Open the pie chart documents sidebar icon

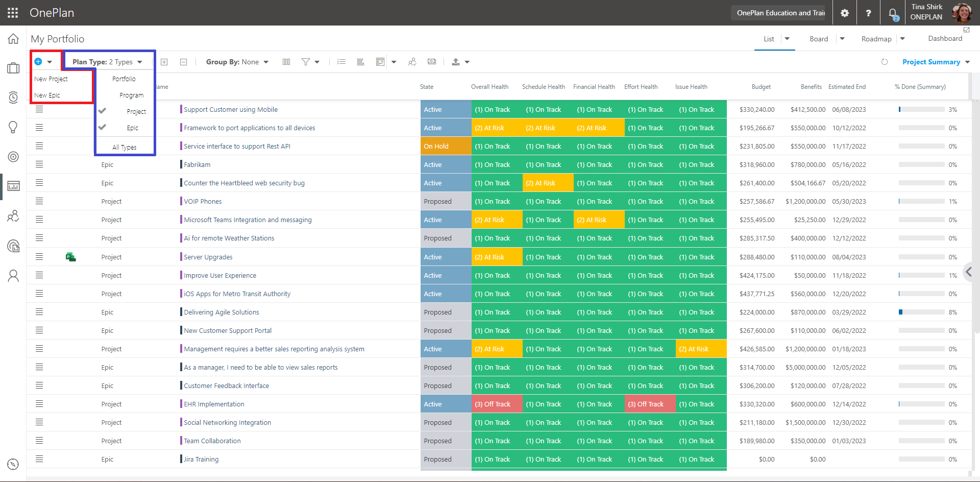[x=13, y=246]
